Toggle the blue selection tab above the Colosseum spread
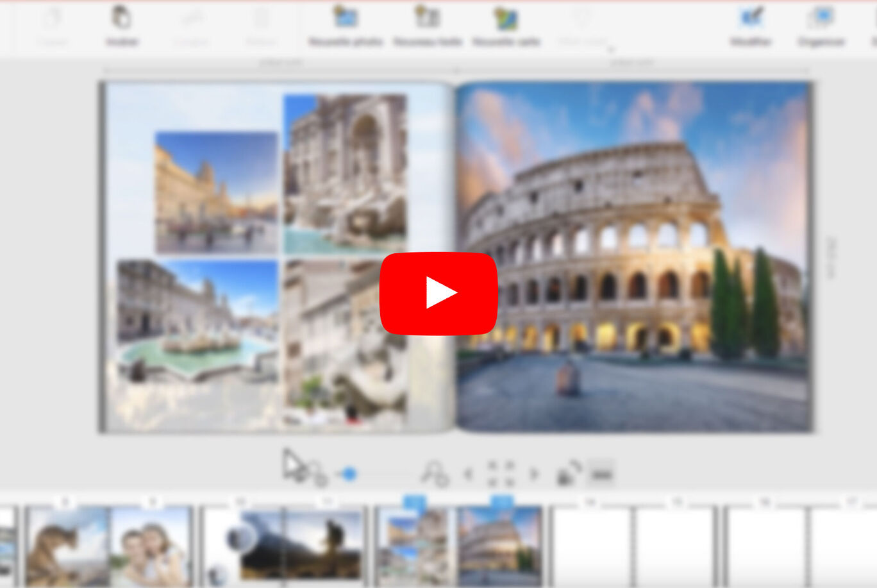Screen dimensions: 877x588 coord(503,503)
